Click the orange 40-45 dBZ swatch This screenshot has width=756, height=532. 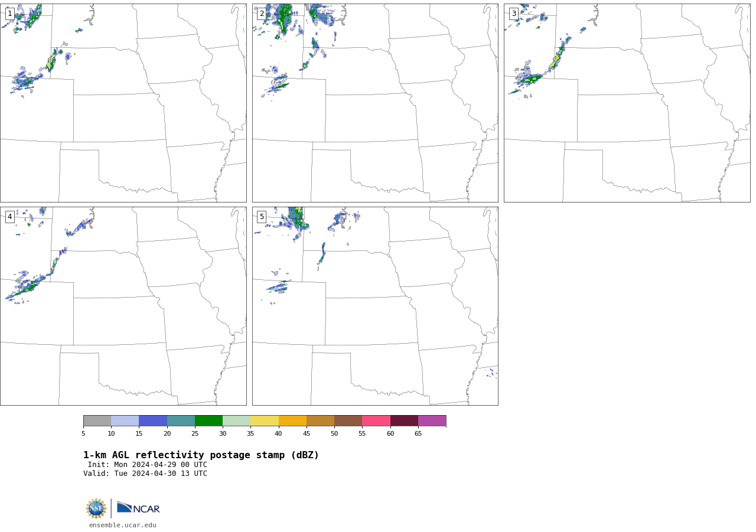coord(292,421)
